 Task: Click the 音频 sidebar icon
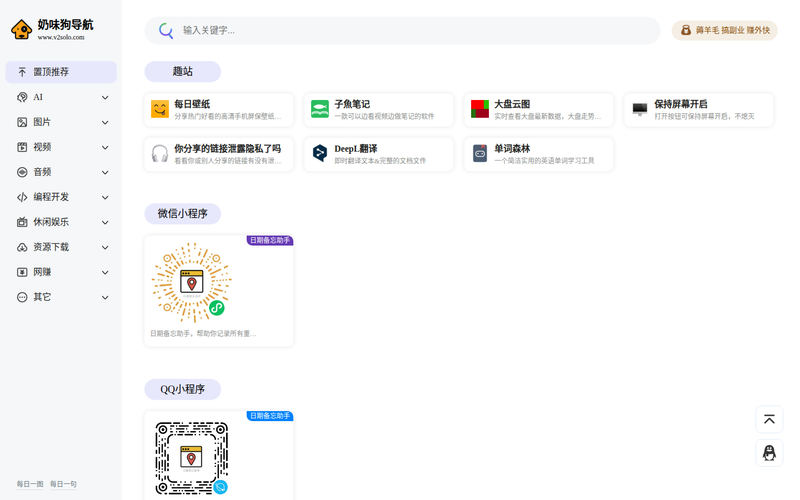[22, 172]
